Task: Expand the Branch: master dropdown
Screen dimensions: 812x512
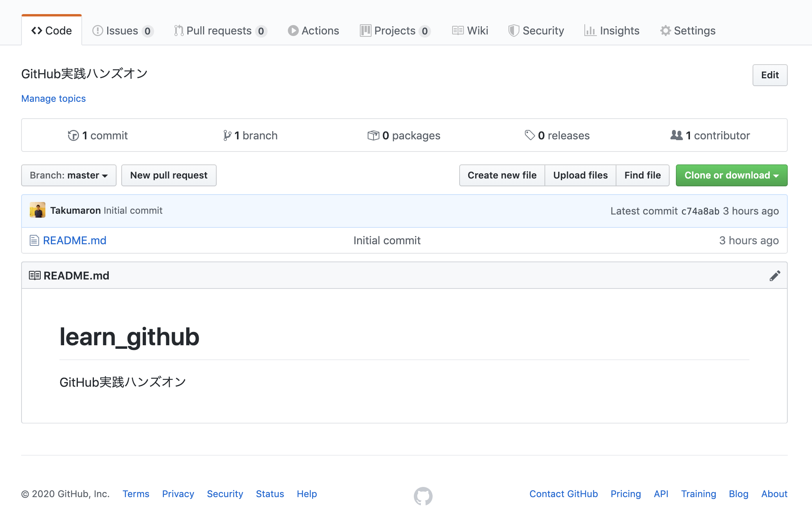Action: [x=69, y=175]
